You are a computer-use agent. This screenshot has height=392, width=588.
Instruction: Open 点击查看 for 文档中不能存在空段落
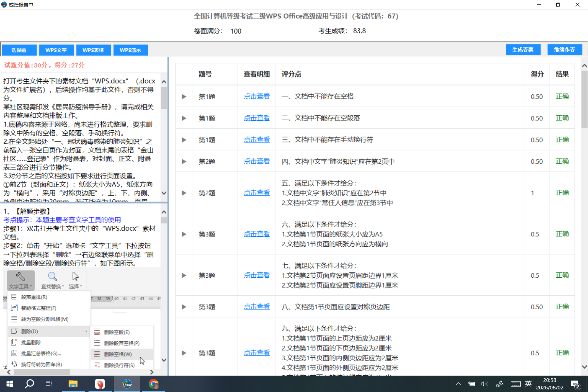(257, 118)
